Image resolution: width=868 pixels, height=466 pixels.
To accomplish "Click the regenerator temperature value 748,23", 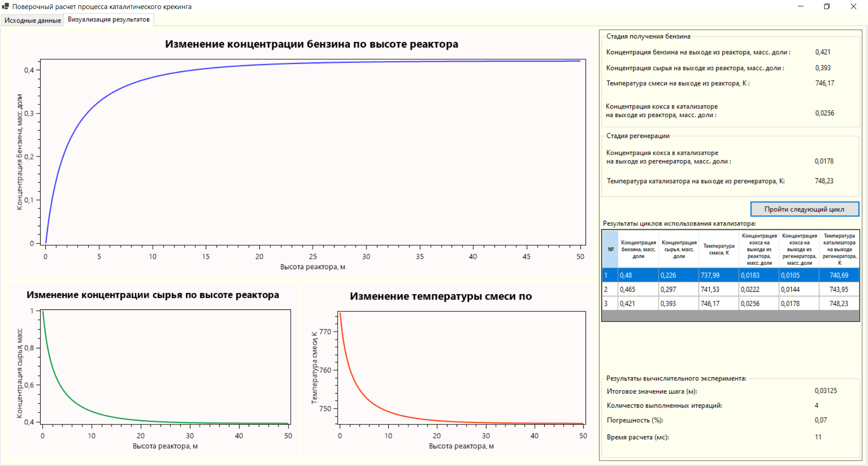I will pos(824,181).
